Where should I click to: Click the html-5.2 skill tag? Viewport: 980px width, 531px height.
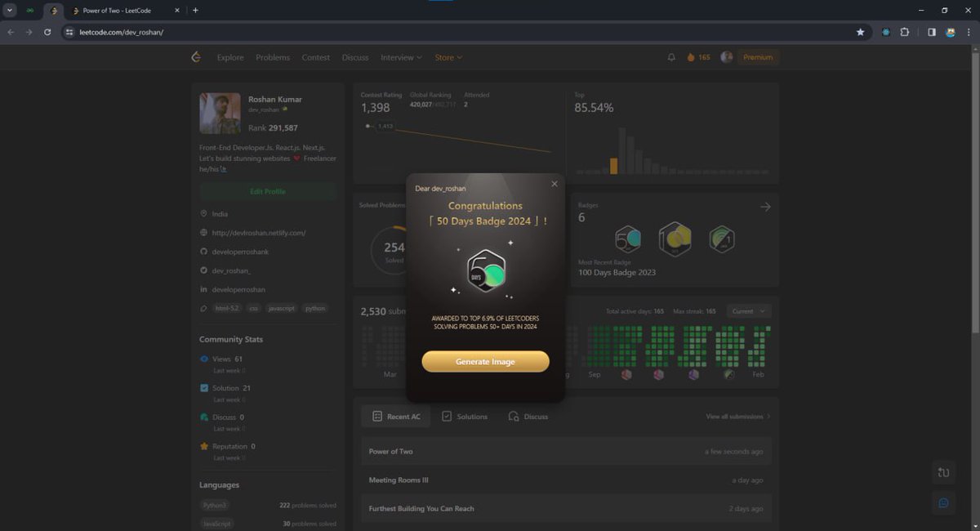[225, 309]
